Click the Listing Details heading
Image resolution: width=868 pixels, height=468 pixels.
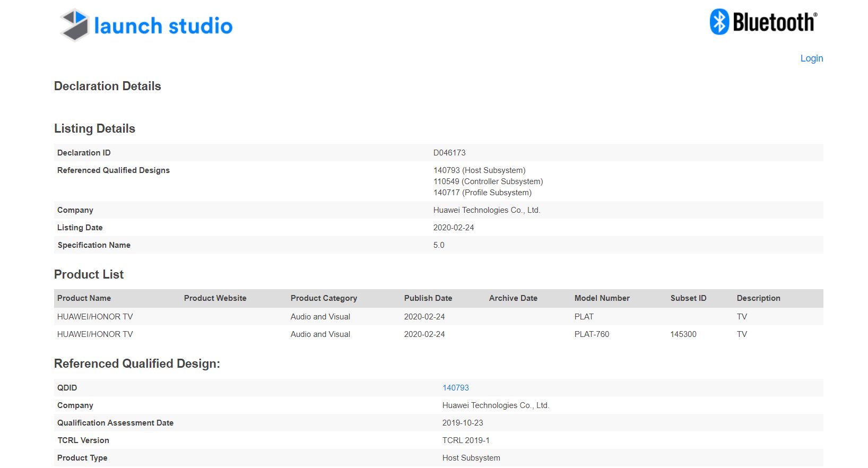(x=94, y=128)
